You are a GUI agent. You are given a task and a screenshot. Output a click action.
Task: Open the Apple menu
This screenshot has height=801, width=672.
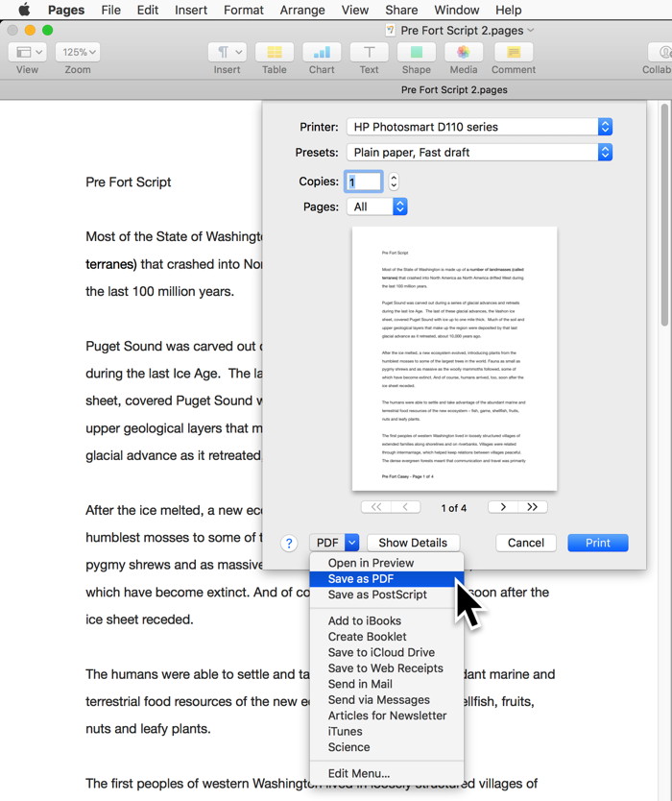click(x=23, y=10)
